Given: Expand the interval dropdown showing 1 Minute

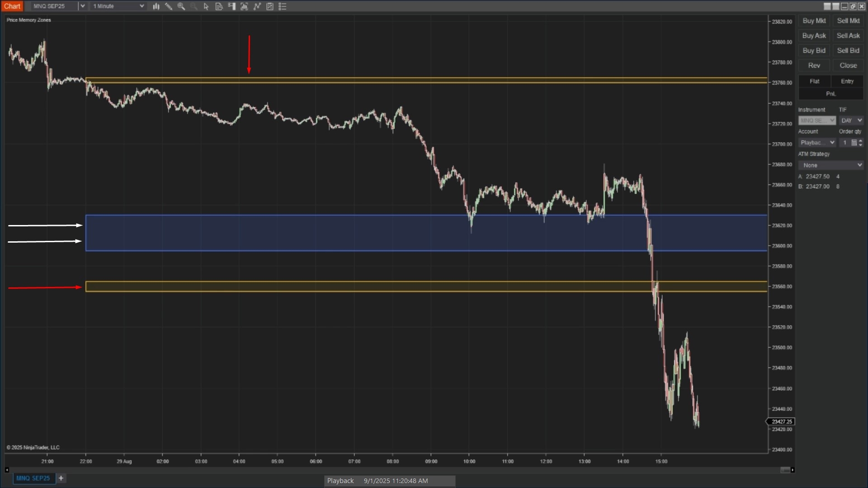Looking at the screenshot, I should coord(142,6).
